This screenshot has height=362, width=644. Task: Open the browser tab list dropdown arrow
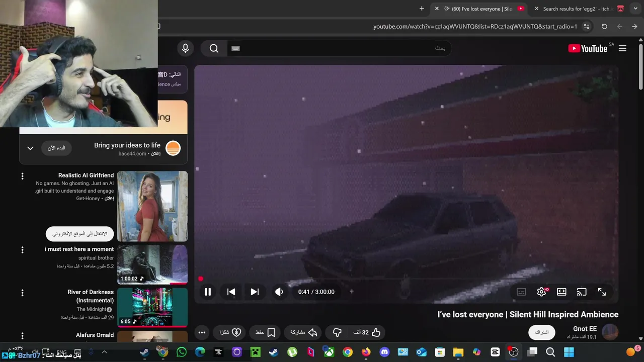pyautogui.click(x=635, y=9)
